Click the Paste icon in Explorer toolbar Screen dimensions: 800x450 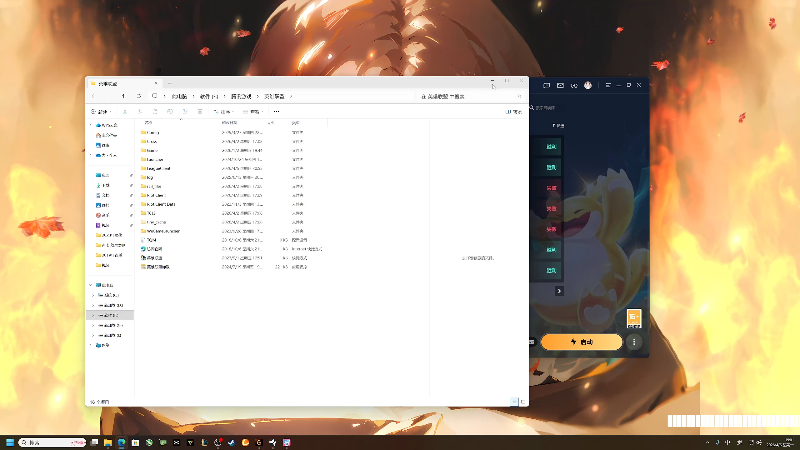pos(155,111)
